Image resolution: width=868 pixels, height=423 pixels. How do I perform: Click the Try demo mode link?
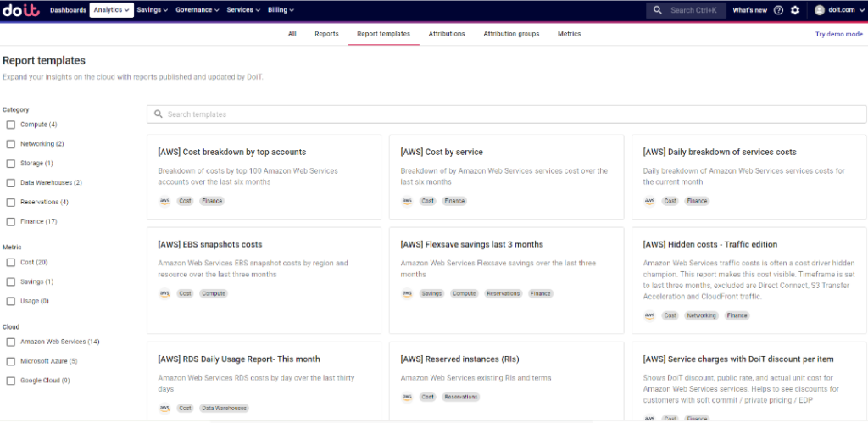pyautogui.click(x=838, y=34)
